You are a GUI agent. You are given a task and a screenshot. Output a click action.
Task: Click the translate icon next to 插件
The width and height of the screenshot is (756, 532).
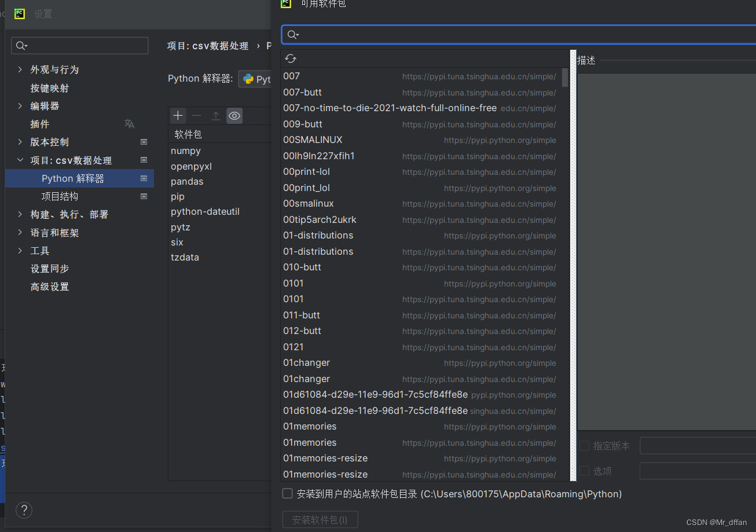click(x=129, y=123)
